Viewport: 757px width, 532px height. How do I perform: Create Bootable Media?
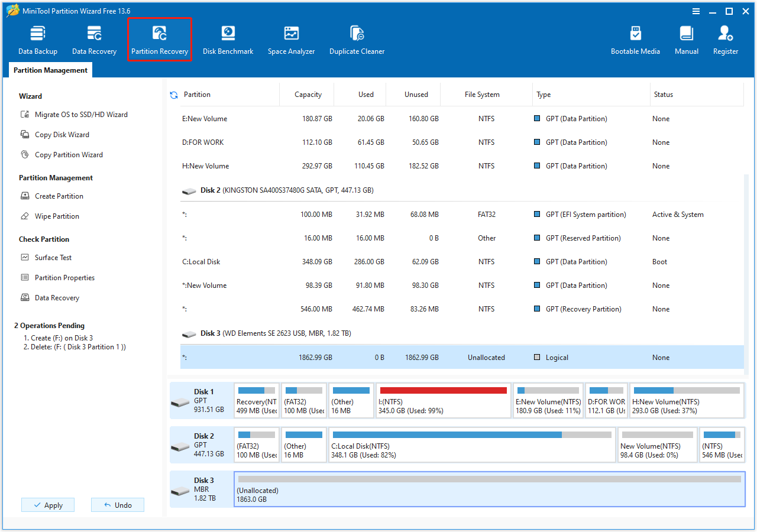click(x=635, y=39)
